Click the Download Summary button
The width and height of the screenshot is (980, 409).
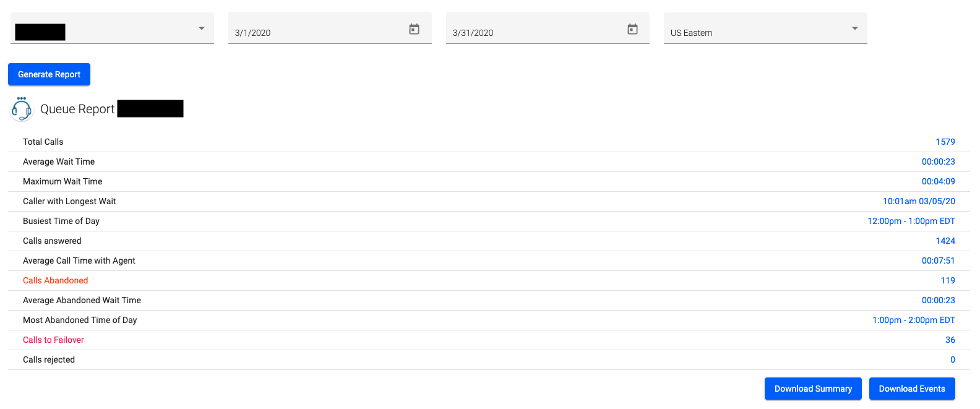pos(813,389)
